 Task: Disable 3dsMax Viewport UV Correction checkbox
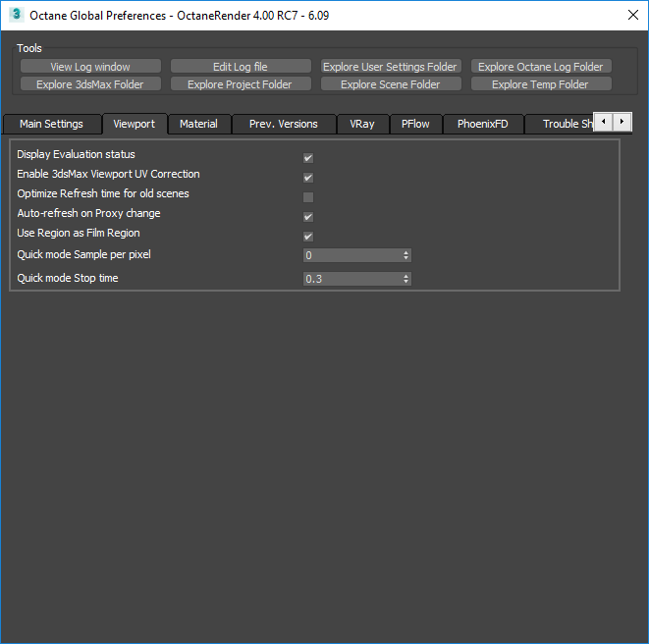308,178
